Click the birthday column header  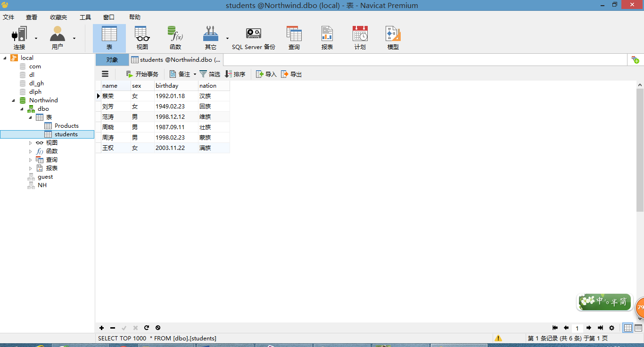pyautogui.click(x=176, y=86)
